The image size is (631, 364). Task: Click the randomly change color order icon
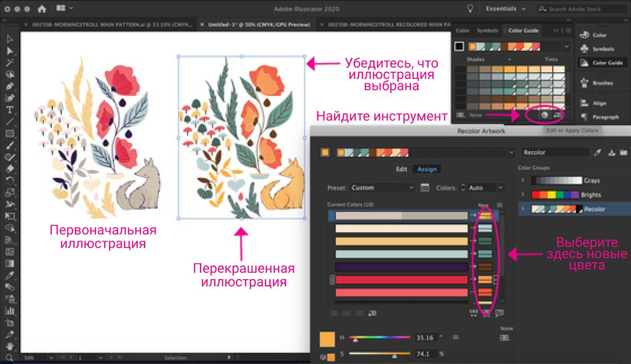click(474, 313)
